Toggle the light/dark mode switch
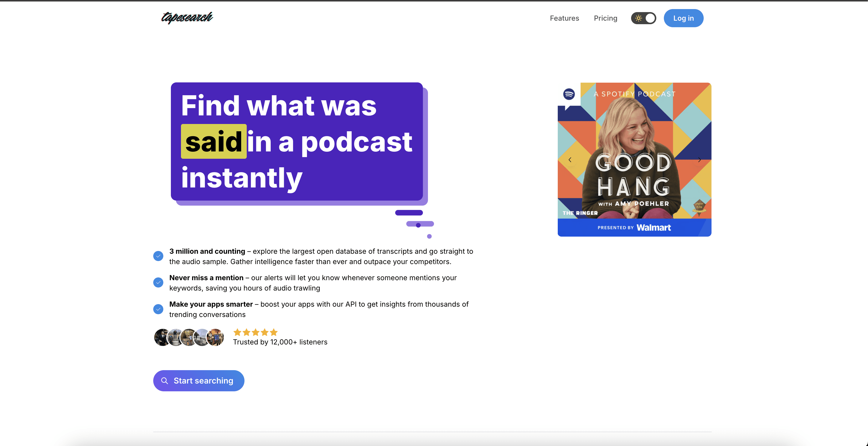Screen dimensions: 868x446 644,18
